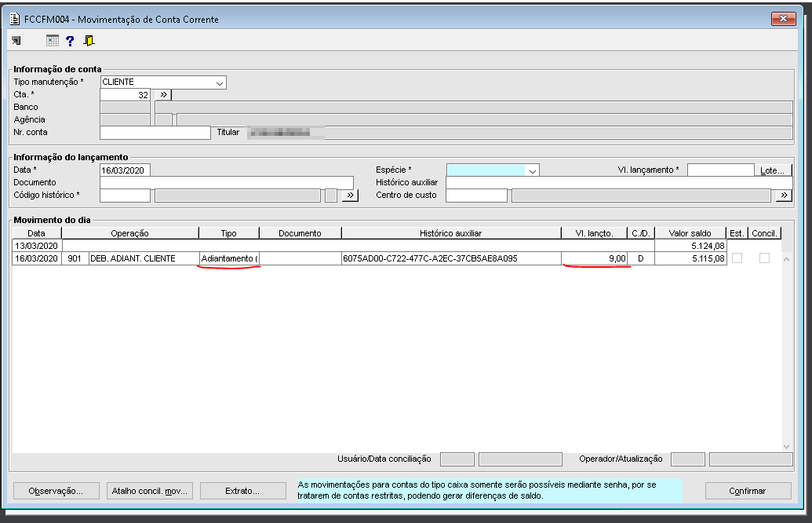Click the 5.124,08 balance cell
This screenshot has height=523, width=812.
pos(690,246)
